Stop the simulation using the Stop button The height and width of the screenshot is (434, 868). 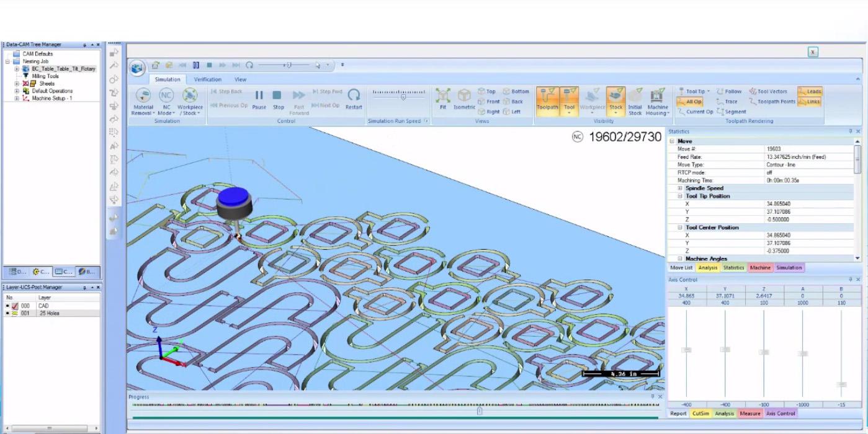point(278,99)
